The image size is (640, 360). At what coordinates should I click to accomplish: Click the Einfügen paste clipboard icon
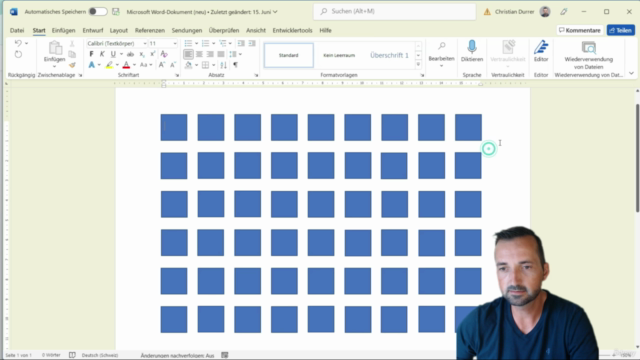click(55, 49)
